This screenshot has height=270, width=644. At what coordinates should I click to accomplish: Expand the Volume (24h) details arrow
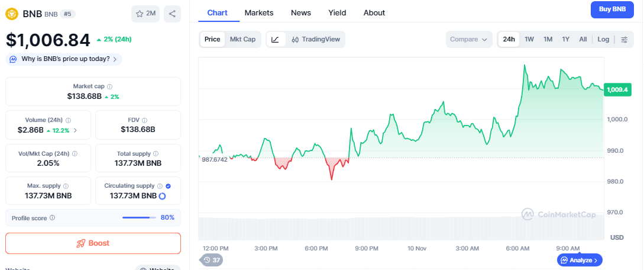click(x=75, y=130)
